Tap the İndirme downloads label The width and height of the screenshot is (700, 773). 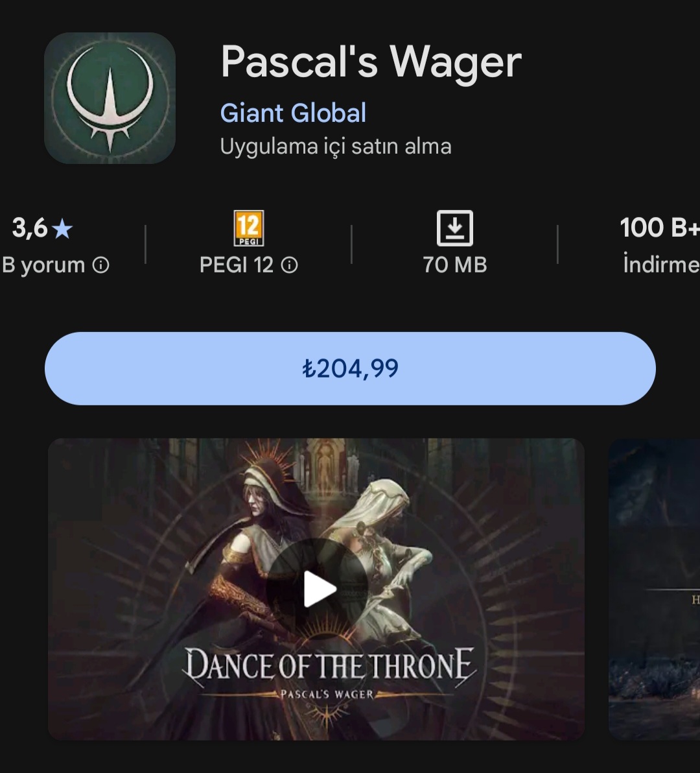pyautogui.click(x=660, y=265)
